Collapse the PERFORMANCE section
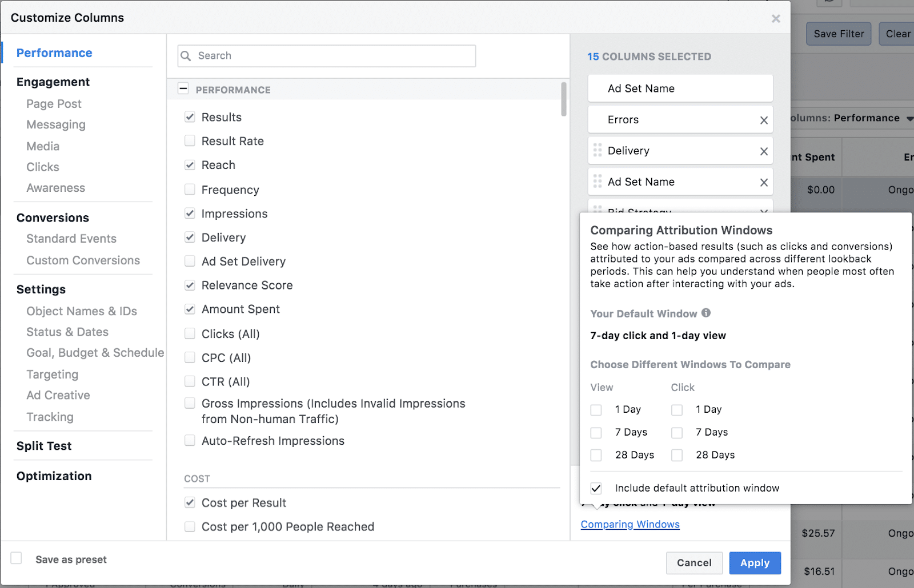Image resolution: width=914 pixels, height=588 pixels. (183, 88)
